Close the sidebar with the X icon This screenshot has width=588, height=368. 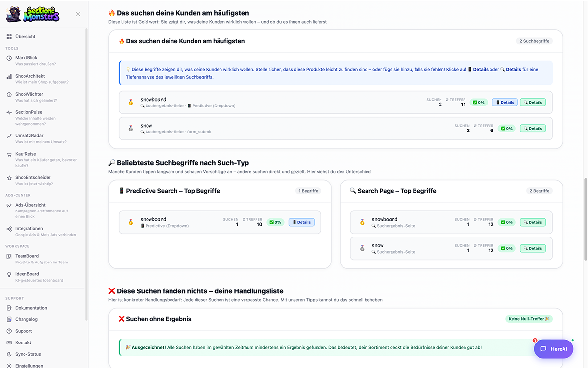(x=78, y=14)
